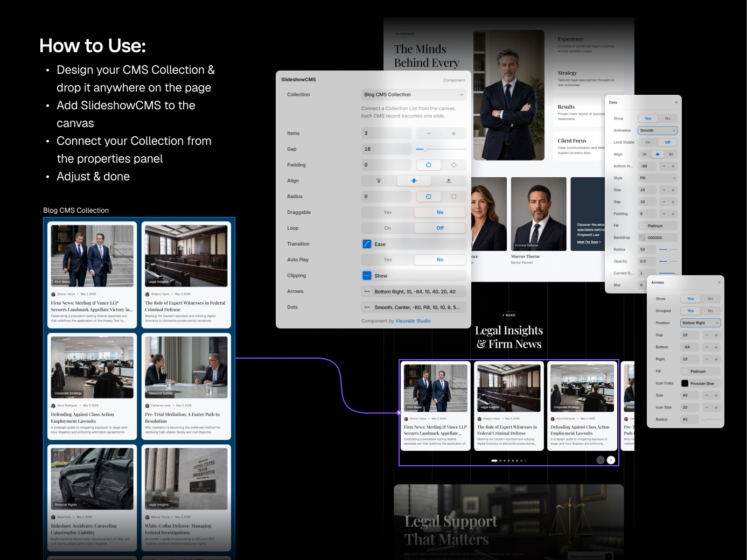The height and width of the screenshot is (560, 747).
Task: Select per-corner radius icon in Radius row
Action: point(453,197)
